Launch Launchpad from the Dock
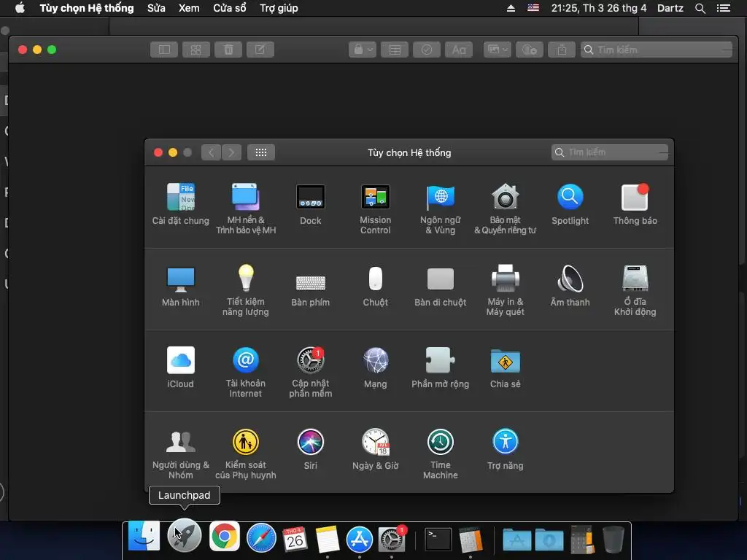Image resolution: width=747 pixels, height=560 pixels. (185, 537)
